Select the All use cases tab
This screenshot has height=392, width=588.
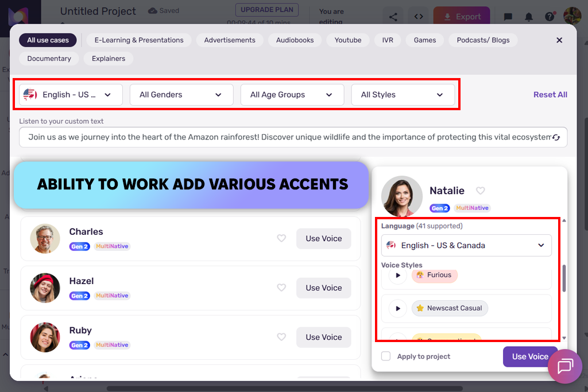coord(48,40)
